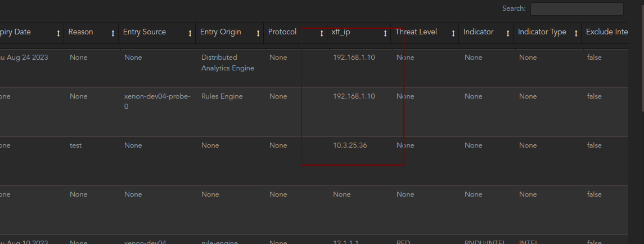
Task: Click the sort arrows icon beside xff_ip
Action: 385,33
